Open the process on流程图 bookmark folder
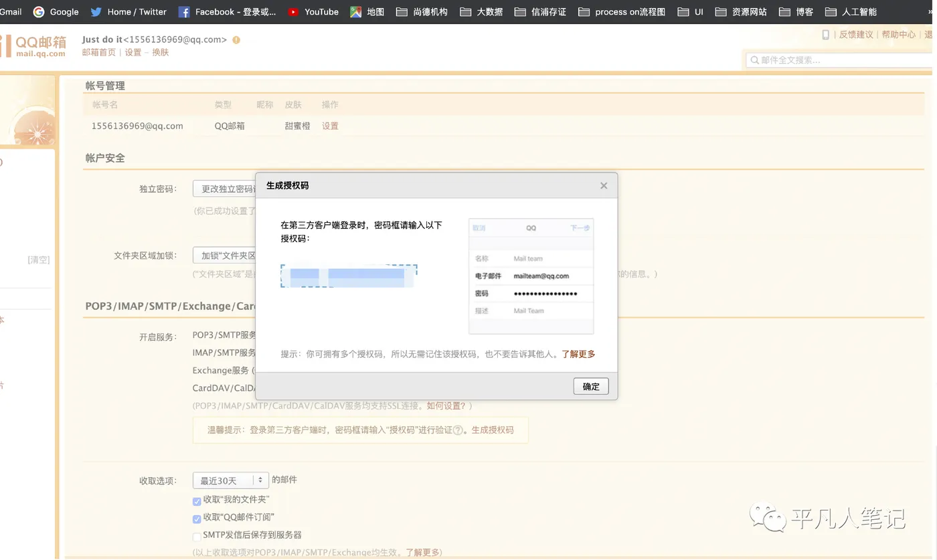 (x=622, y=11)
